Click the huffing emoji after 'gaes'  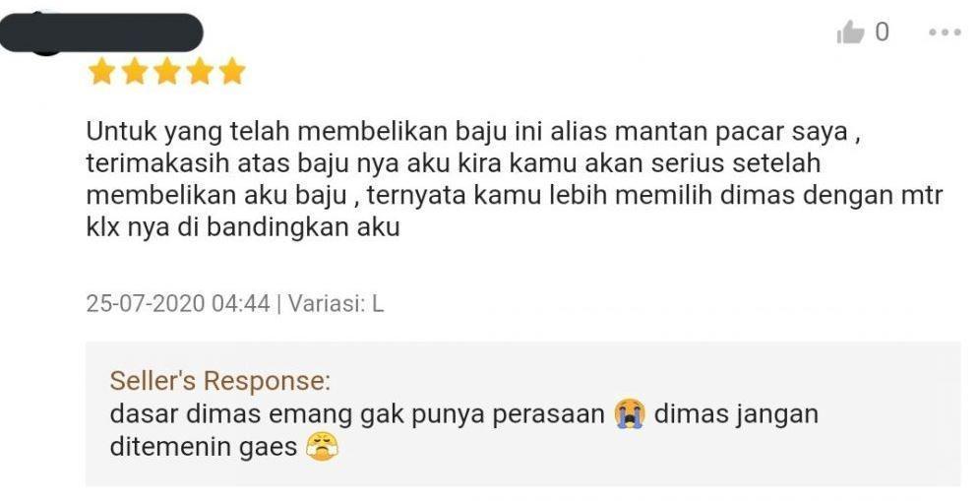[322, 447]
